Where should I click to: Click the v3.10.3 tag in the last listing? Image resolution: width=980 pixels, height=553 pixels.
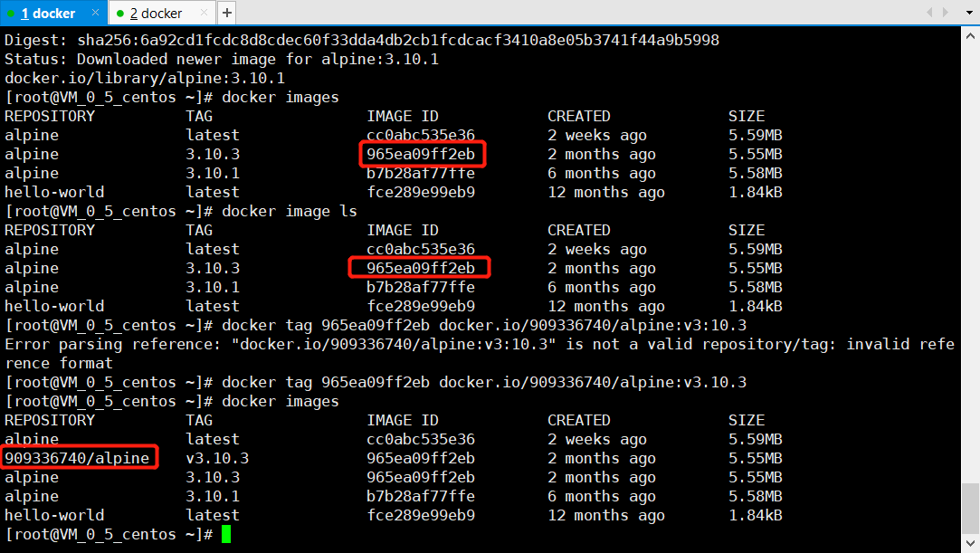click(217, 458)
